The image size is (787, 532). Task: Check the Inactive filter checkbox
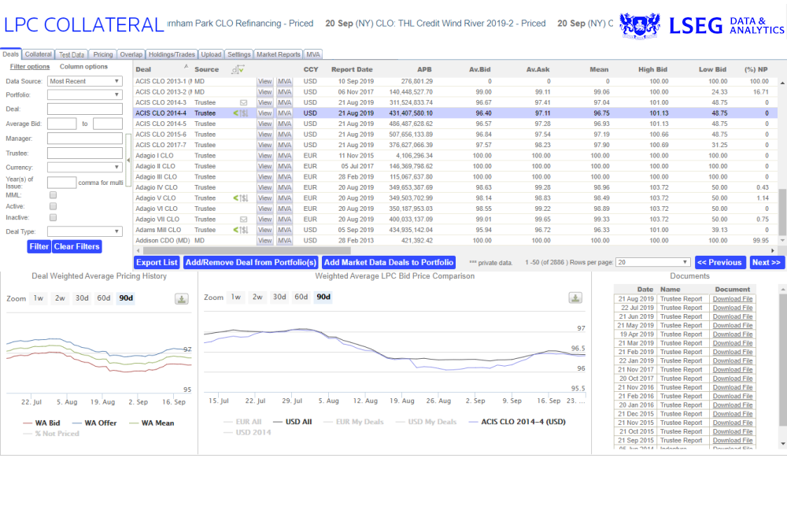53,217
